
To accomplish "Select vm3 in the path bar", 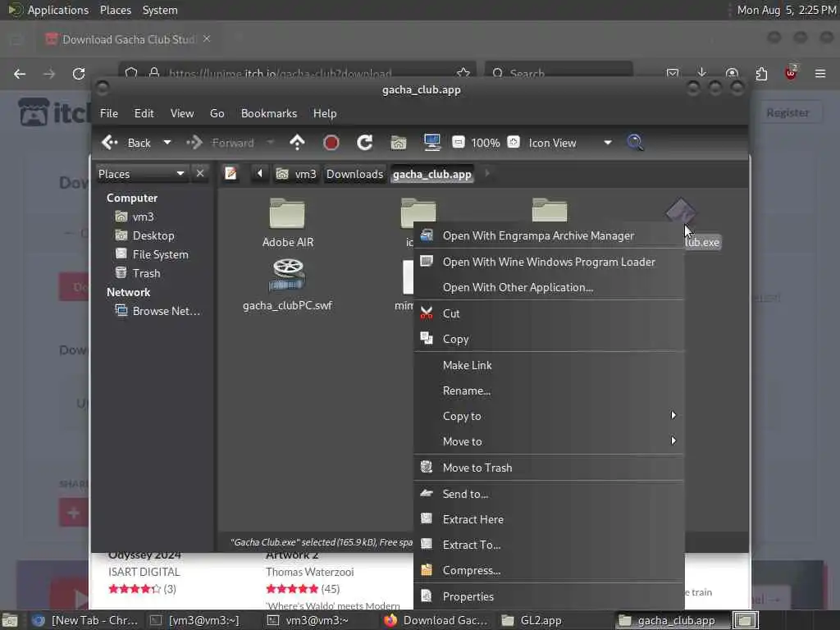I will coord(296,174).
